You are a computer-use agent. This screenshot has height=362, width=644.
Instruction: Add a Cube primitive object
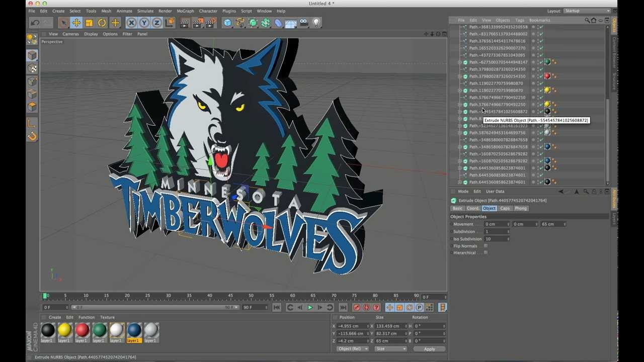click(228, 23)
